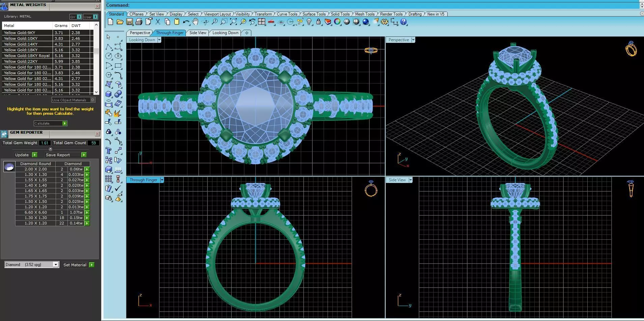The width and height of the screenshot is (644, 321).
Task: Click the blue render sphere icon
Action: pyautogui.click(x=365, y=22)
